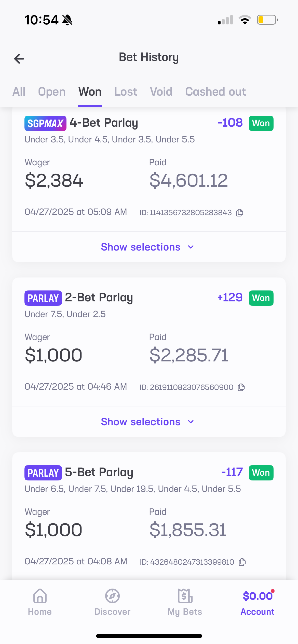The height and width of the screenshot is (644, 298).
Task: Copy bet ID ending in 283843
Action: pyautogui.click(x=240, y=212)
